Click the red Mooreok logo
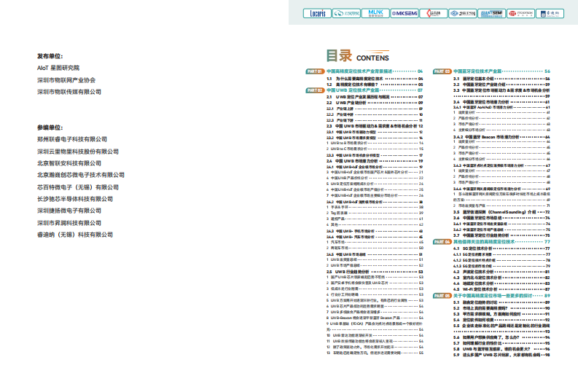The height and width of the screenshot is (392, 578). pos(520,13)
